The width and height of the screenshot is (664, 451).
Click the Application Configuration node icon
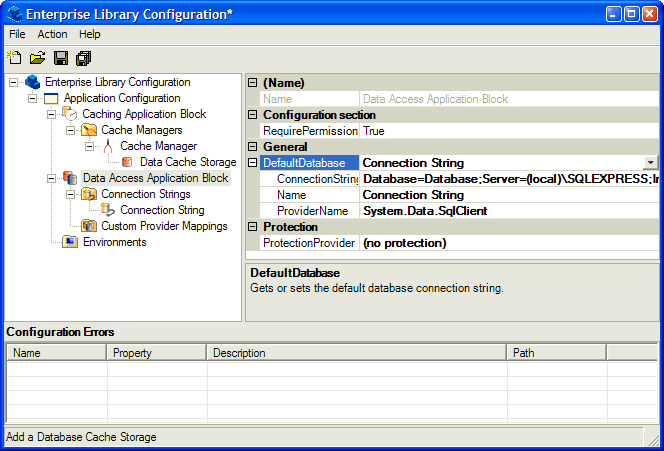tap(51, 98)
